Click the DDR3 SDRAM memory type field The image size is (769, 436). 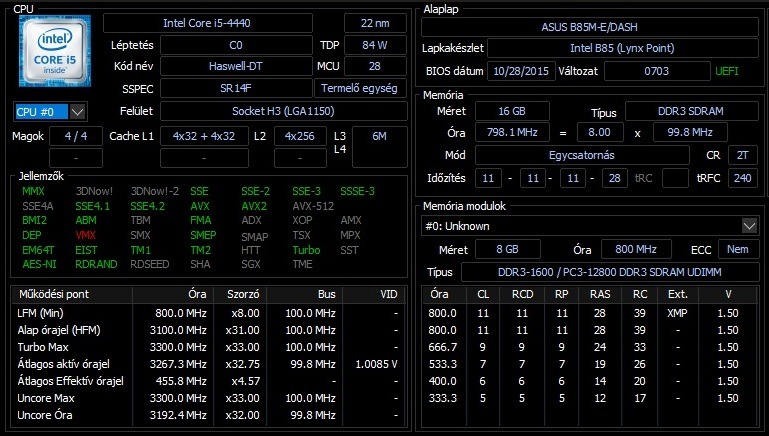pyautogui.click(x=691, y=111)
